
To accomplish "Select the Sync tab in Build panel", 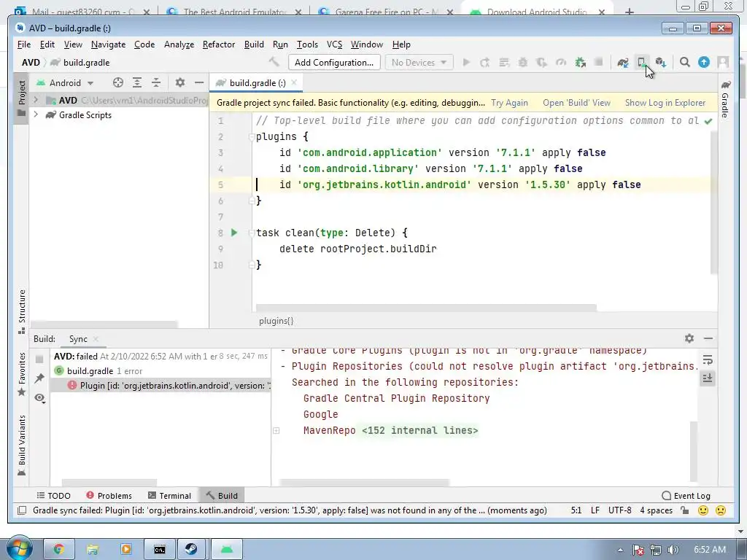I will pos(78,338).
